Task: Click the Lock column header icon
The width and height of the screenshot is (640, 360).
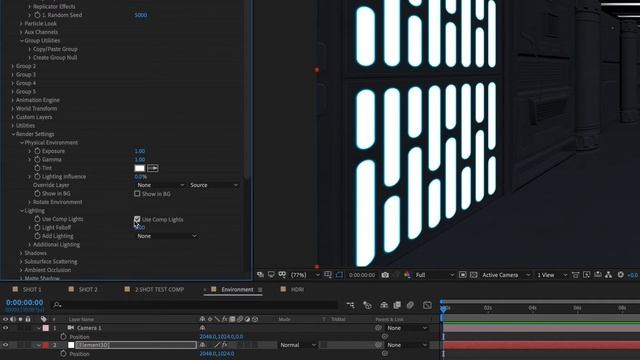Action: tap(28, 319)
